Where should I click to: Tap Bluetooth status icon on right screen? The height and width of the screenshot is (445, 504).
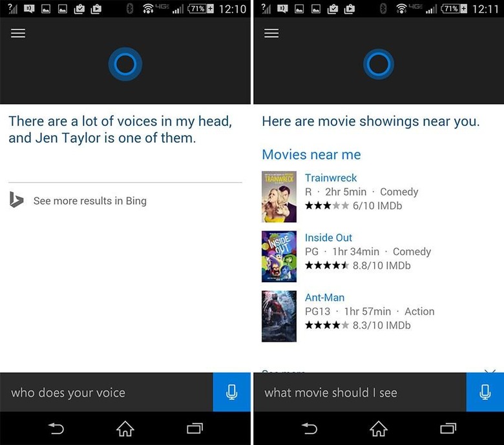click(383, 8)
